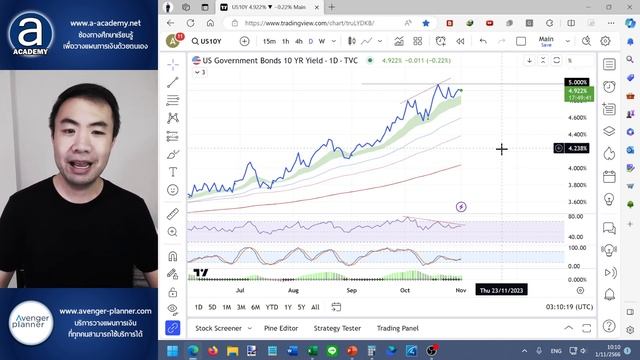Image resolution: width=640 pixels, height=360 pixels.
Task: Set the range to 6M
Action: click(256, 307)
